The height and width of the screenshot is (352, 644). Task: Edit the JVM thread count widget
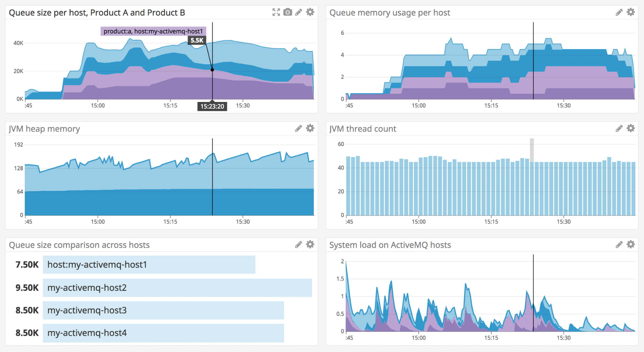point(619,128)
